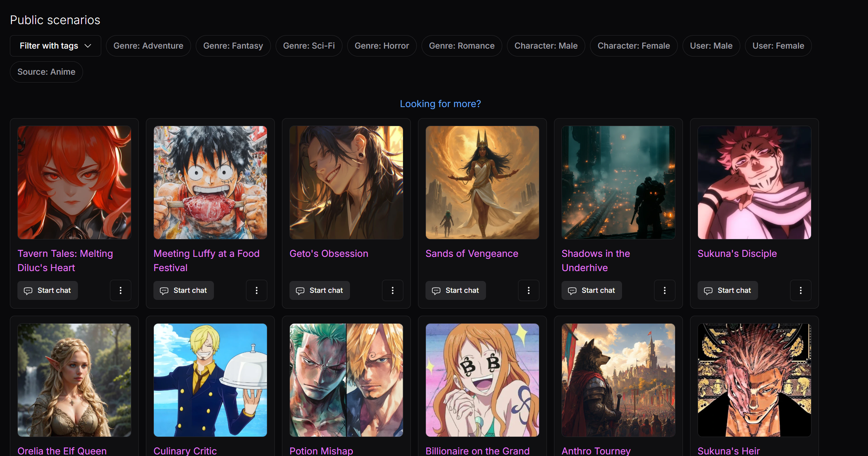Click the Luffy eating meat thumbnail
The height and width of the screenshot is (456, 868).
pyautogui.click(x=210, y=183)
